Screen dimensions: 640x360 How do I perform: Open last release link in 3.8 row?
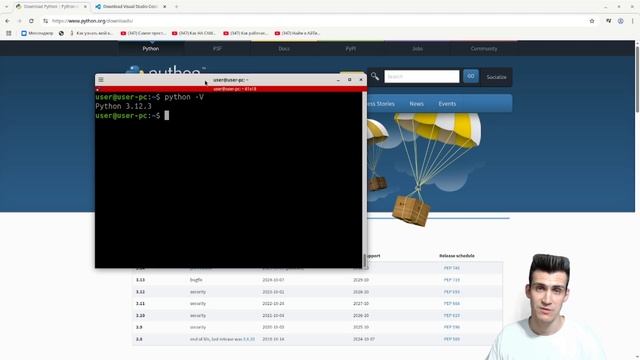coord(249,339)
